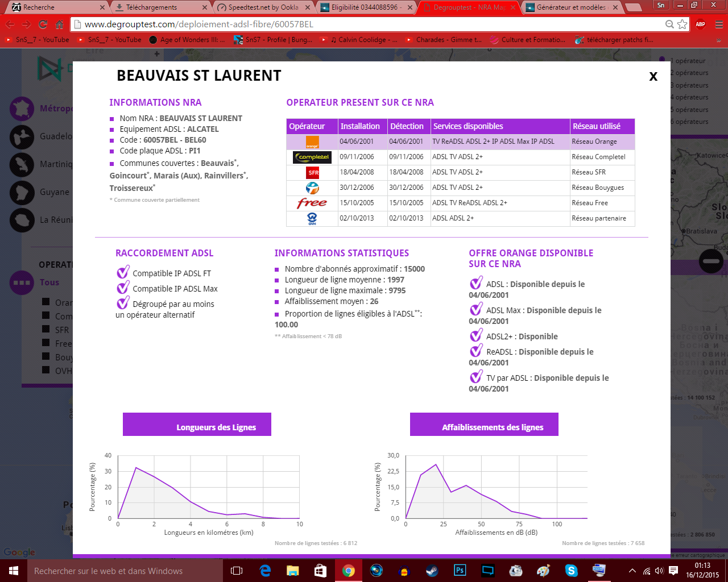
Task: Open the télécharger patchs bookmark
Action: click(x=614, y=40)
